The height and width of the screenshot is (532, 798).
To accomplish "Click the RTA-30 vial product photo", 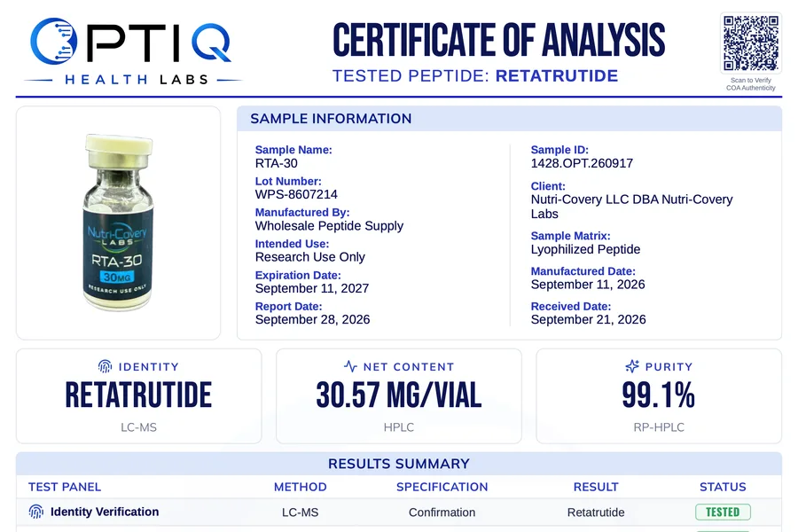I will coord(118,223).
